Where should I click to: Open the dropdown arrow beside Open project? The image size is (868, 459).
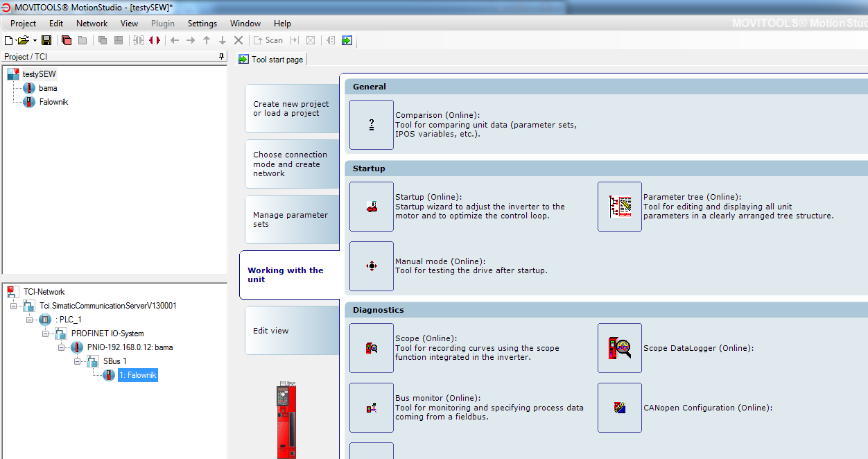35,41
